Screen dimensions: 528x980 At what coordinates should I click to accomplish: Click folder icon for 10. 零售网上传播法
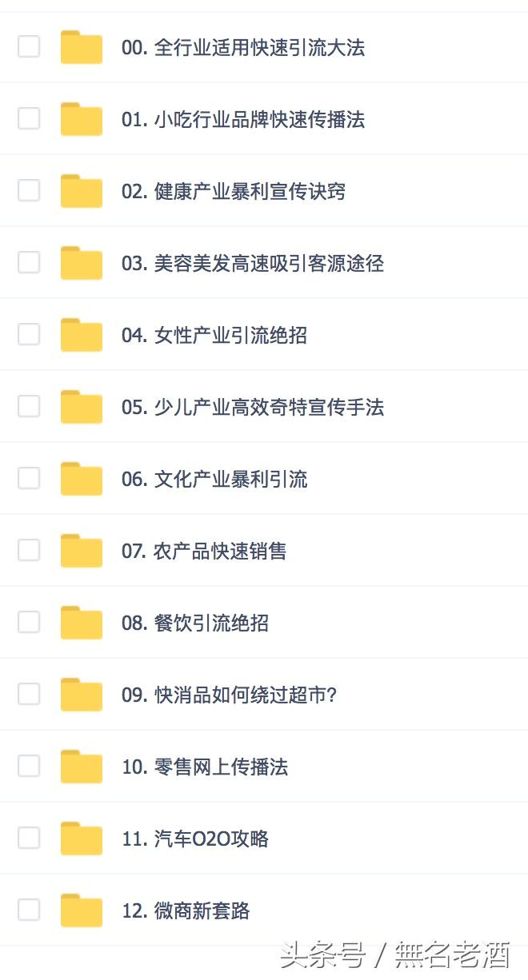pyautogui.click(x=82, y=767)
